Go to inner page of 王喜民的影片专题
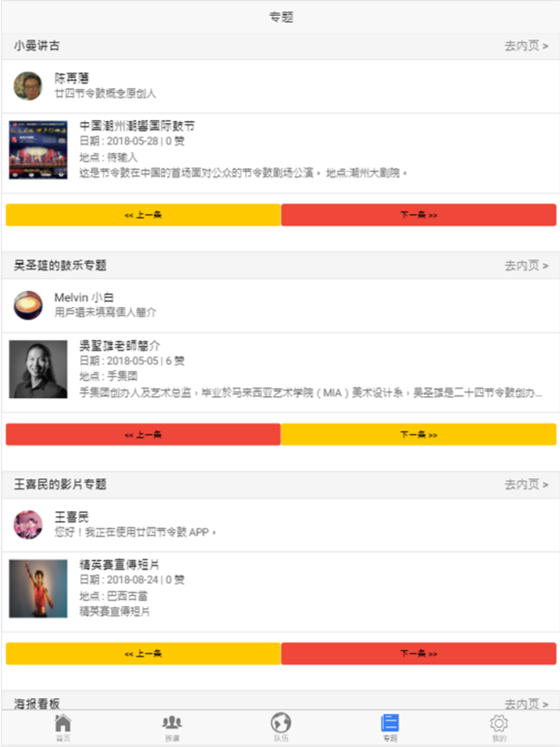560x747 pixels. click(x=526, y=484)
